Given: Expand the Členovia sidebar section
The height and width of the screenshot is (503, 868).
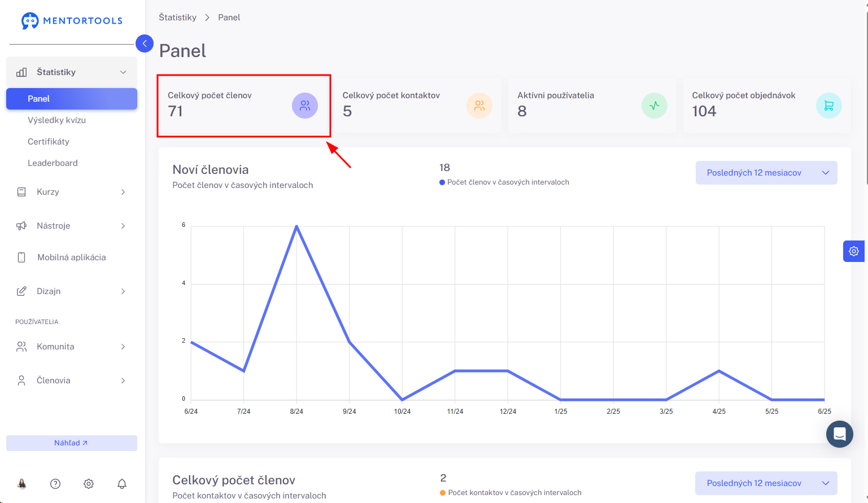Looking at the screenshot, I should tap(72, 380).
